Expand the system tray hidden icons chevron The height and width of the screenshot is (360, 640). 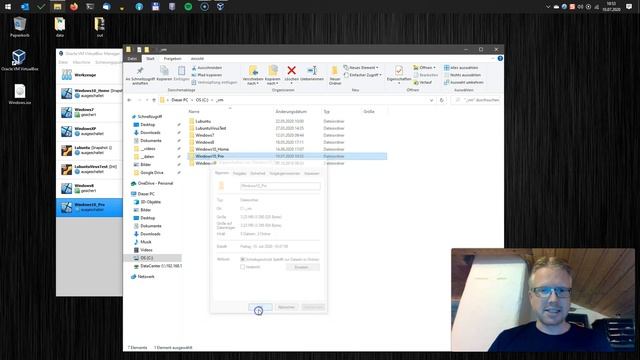pos(548,7)
